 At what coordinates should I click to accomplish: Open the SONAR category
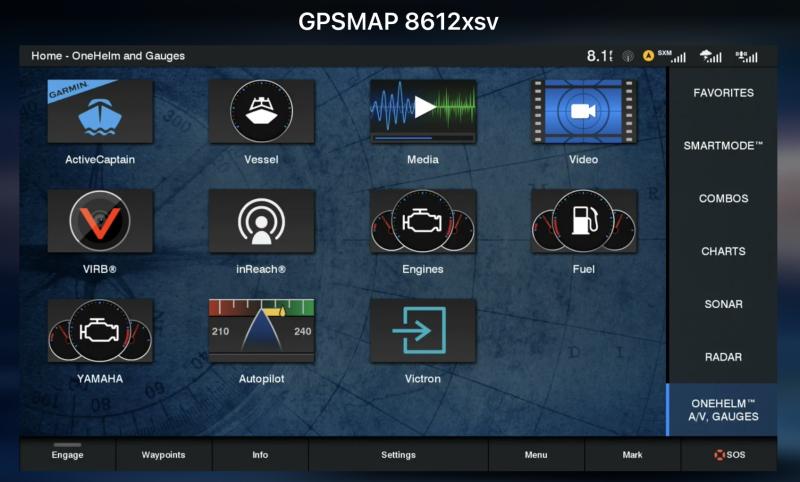coord(723,304)
